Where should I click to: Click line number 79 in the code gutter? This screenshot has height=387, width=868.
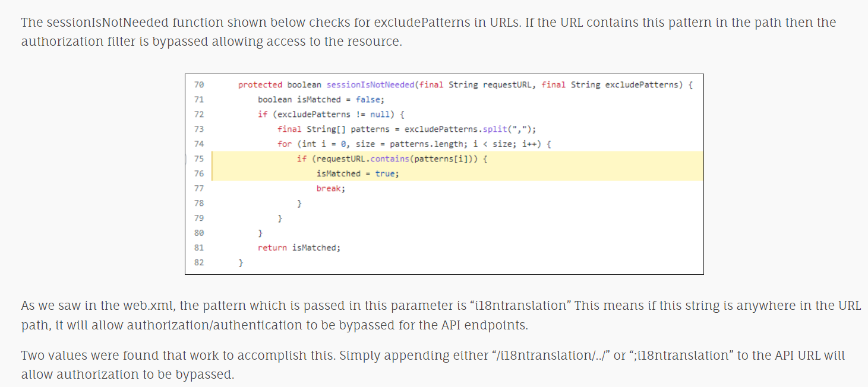[198, 218]
